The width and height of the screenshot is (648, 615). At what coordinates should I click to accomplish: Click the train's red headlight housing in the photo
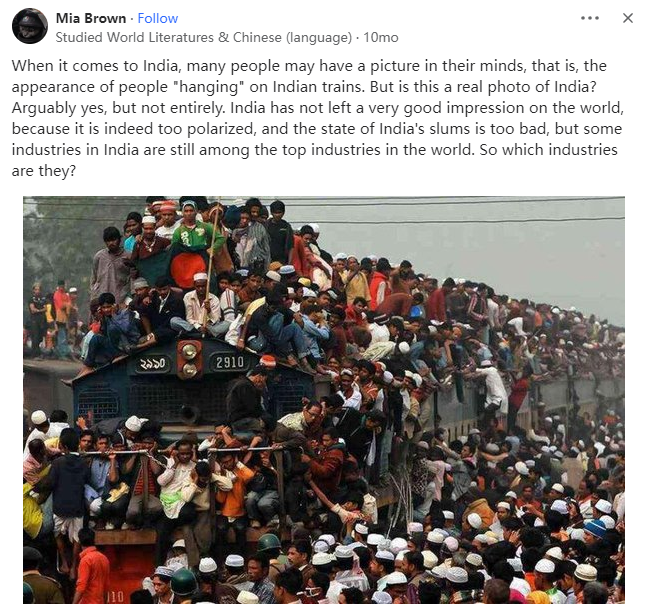pos(189,359)
